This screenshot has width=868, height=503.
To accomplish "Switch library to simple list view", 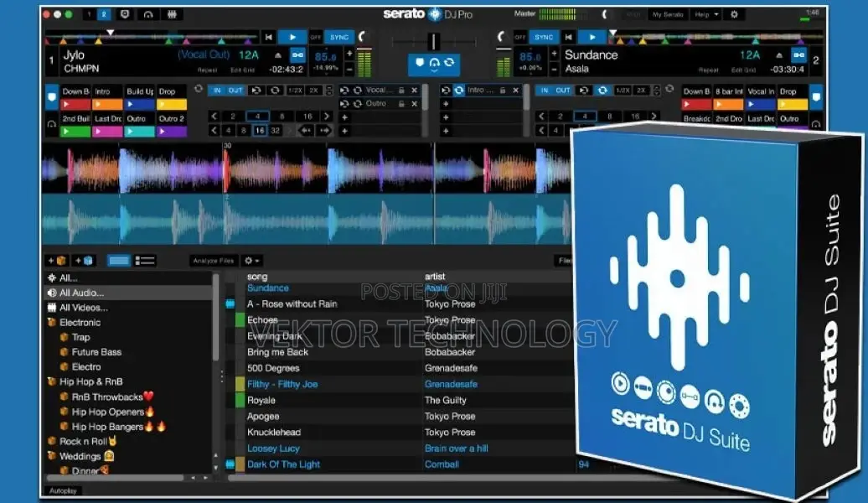I will (118, 261).
